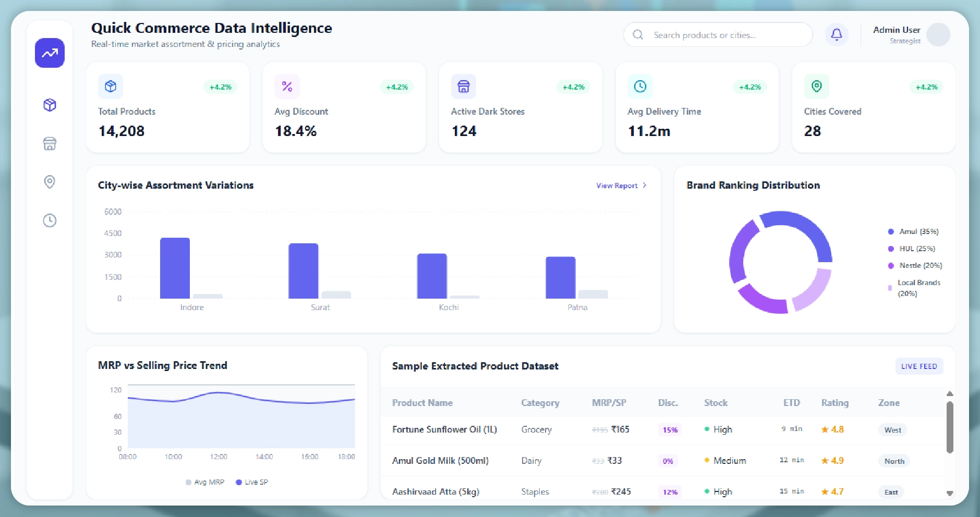Open the Admin User profile menu
The height and width of the screenshot is (517, 980).
911,34
